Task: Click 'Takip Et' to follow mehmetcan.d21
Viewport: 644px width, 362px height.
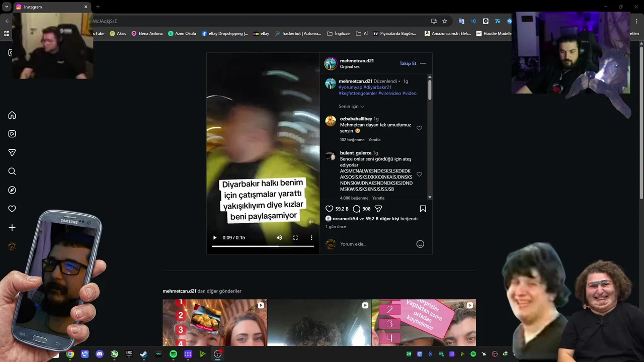Action: click(408, 63)
